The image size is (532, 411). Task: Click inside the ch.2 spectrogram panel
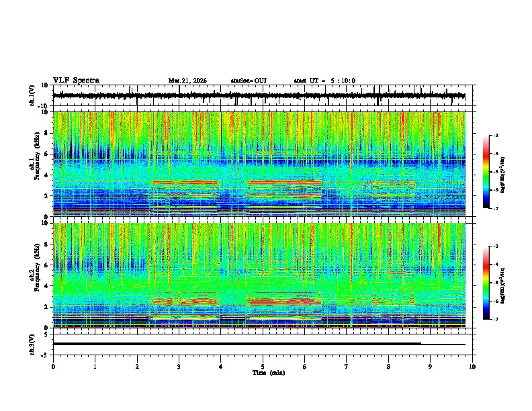(x=259, y=275)
